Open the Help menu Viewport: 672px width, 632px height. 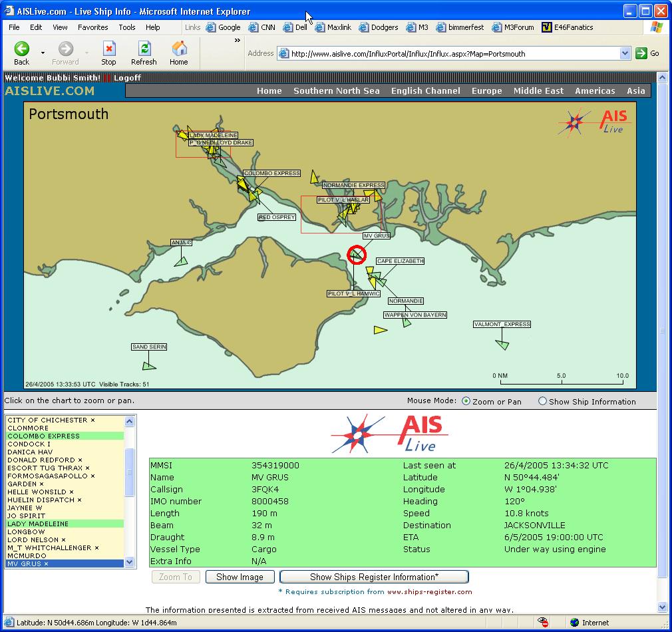tap(152, 27)
